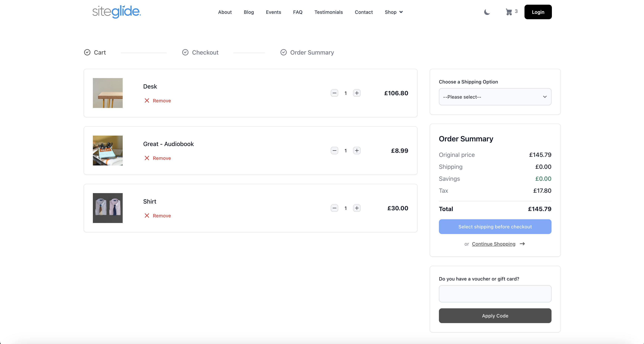Increase Desk quantity with plus icon

357,93
